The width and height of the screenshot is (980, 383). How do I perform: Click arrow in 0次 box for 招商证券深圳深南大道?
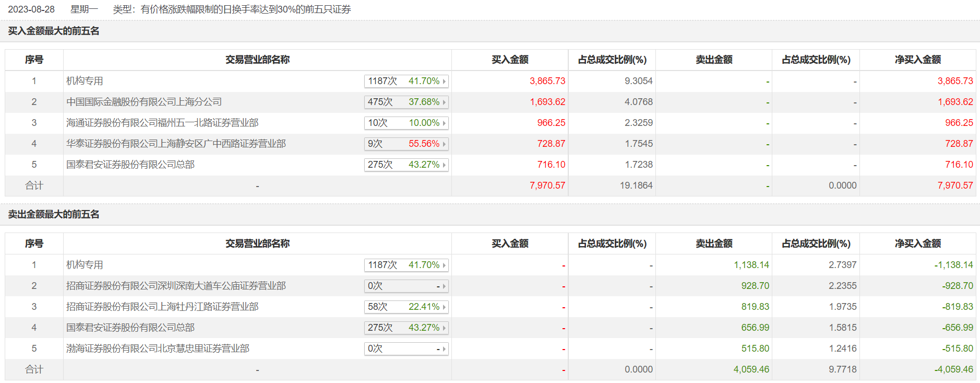click(x=444, y=286)
